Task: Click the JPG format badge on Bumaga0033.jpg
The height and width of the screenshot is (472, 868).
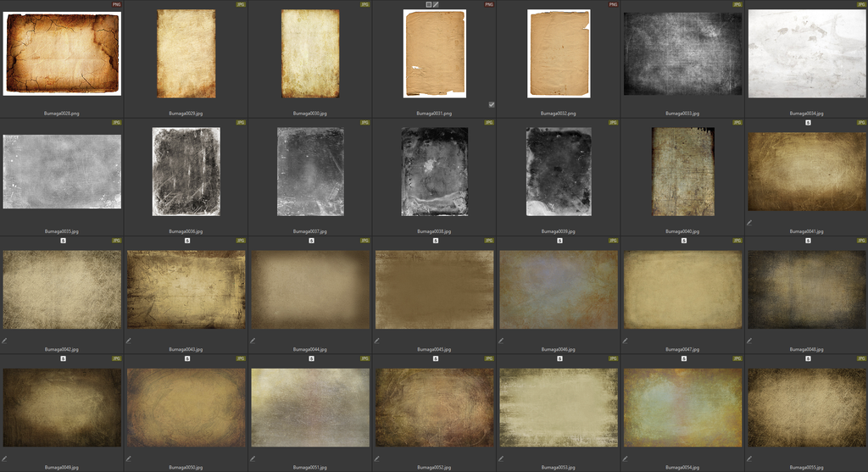Action: 737,4
